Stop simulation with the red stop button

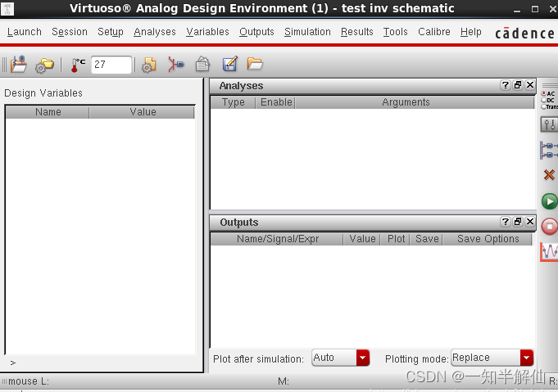[550, 227]
